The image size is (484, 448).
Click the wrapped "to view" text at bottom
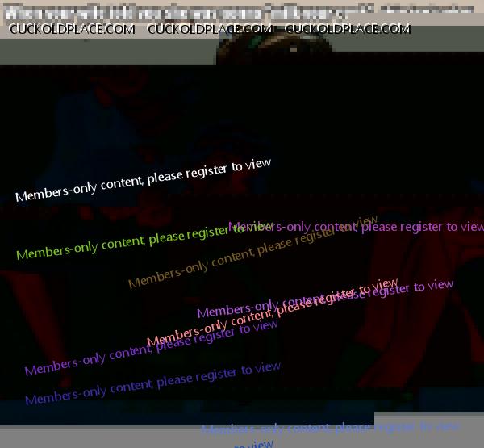point(254,444)
